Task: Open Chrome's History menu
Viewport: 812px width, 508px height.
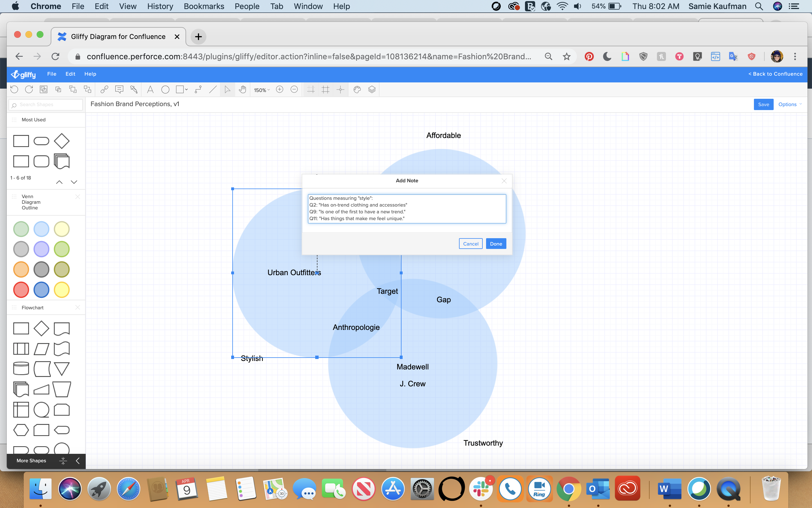Action: [x=160, y=6]
